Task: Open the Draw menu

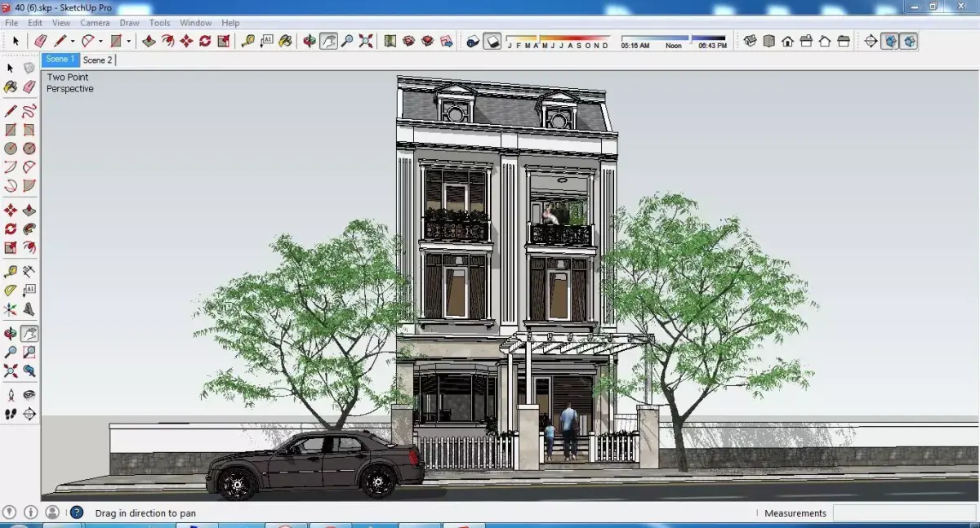Action: 129,23
